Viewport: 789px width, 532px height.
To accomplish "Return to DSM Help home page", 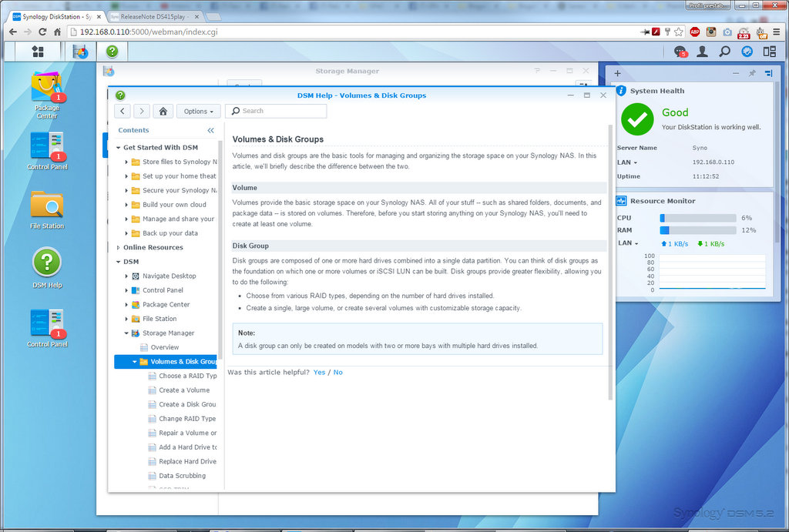I will coord(163,111).
